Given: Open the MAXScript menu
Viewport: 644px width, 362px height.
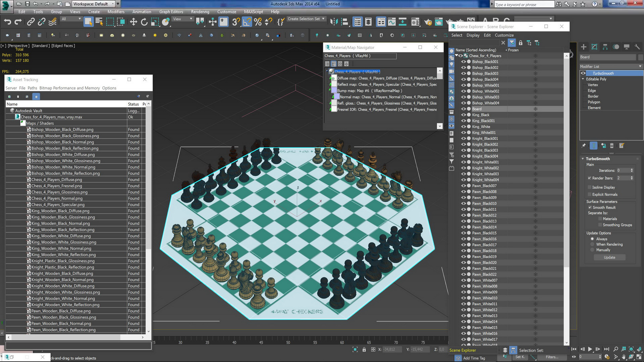Looking at the screenshot, I should pos(253,12).
